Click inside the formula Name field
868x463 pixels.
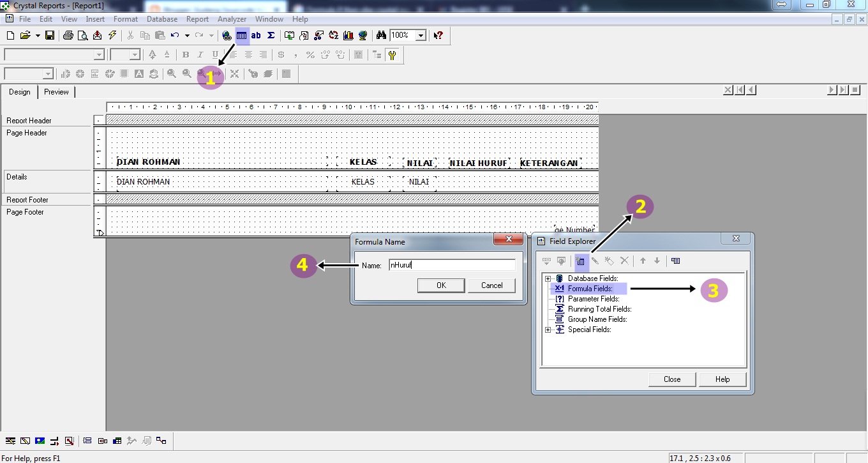(451, 264)
